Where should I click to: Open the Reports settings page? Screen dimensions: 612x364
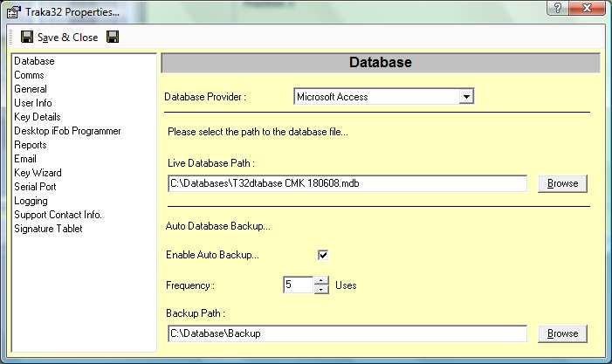(31, 145)
